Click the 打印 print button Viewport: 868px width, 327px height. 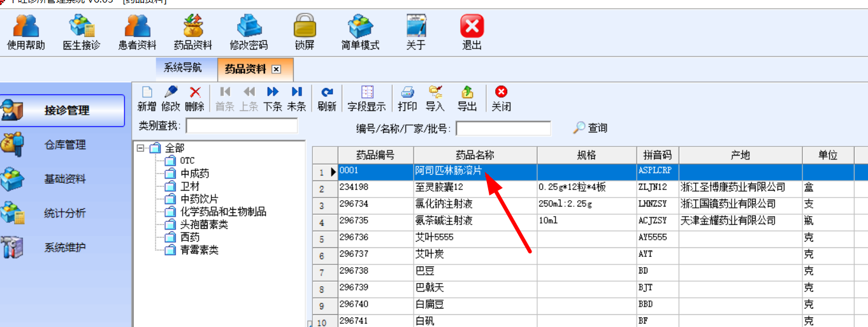[407, 99]
